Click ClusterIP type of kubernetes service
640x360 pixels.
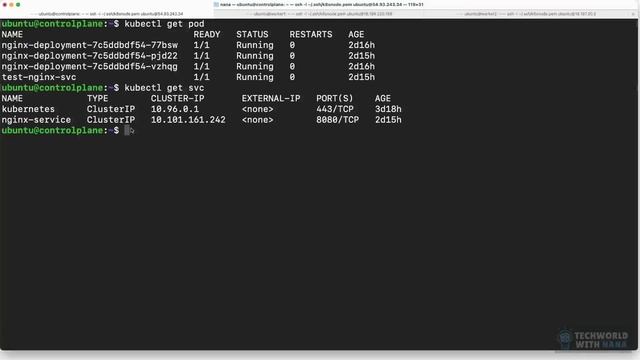[111, 109]
